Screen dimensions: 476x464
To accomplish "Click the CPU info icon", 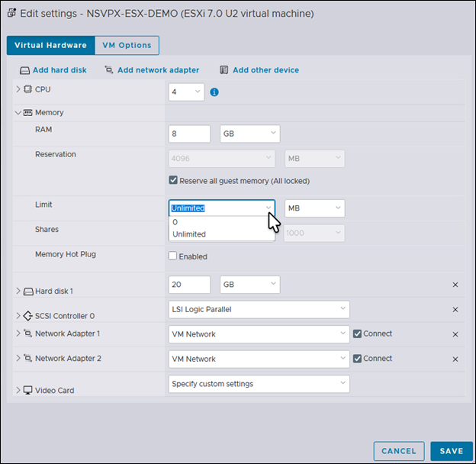I will pyautogui.click(x=214, y=92).
